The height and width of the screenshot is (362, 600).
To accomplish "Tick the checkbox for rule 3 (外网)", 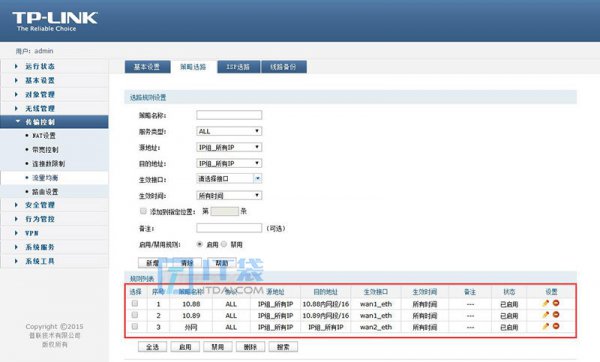I will tap(135, 326).
